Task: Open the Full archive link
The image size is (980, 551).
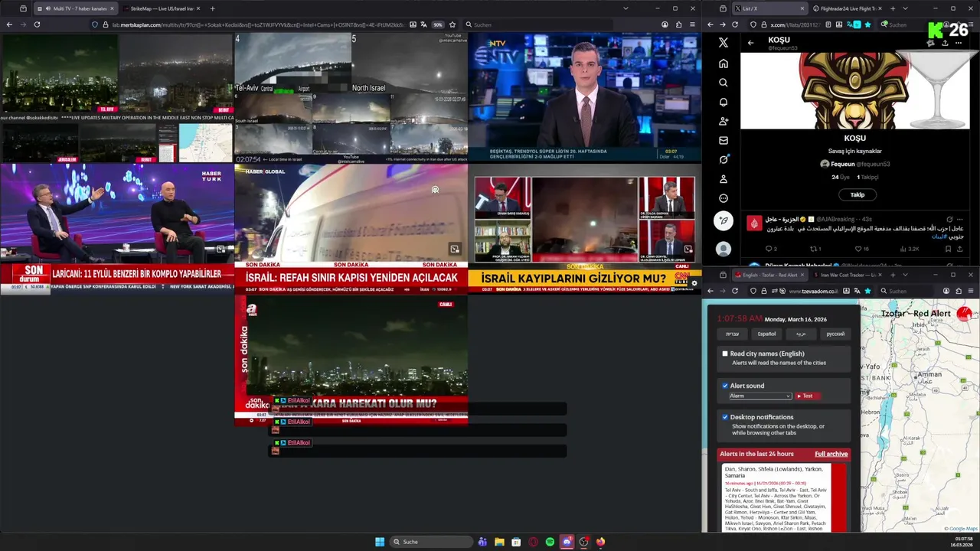Action: [x=831, y=454]
